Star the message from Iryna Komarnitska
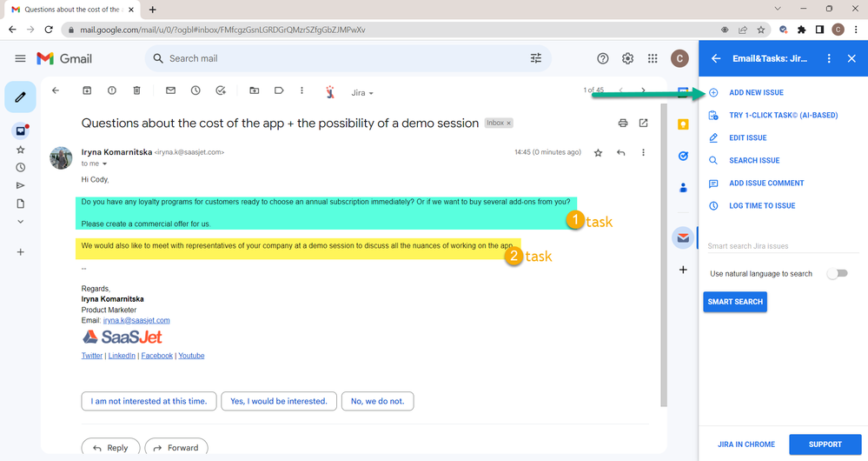 (598, 152)
